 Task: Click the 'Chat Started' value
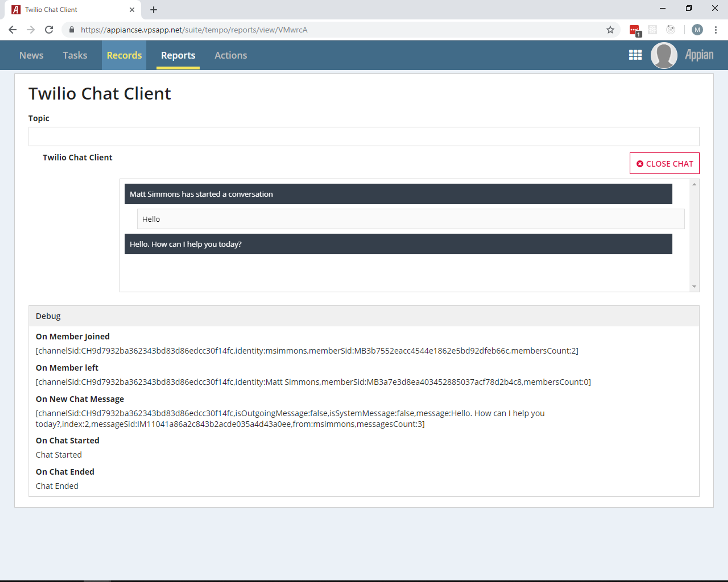[x=59, y=455]
